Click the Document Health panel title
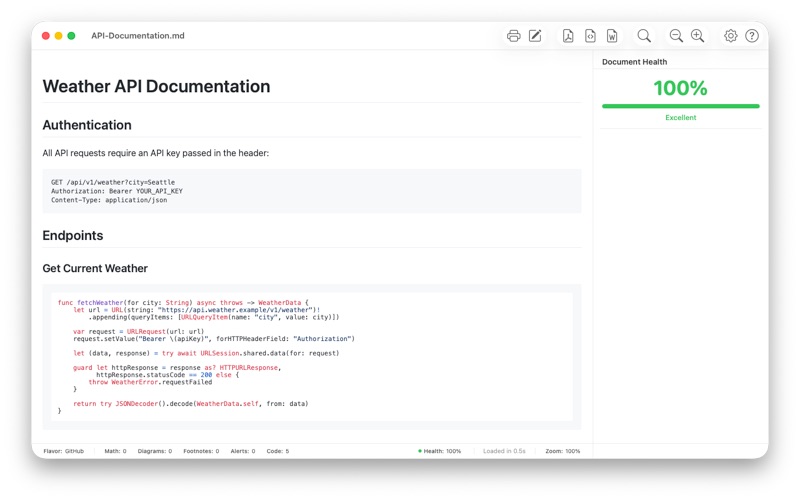Viewport: 800px width, 500px height. 634,62
